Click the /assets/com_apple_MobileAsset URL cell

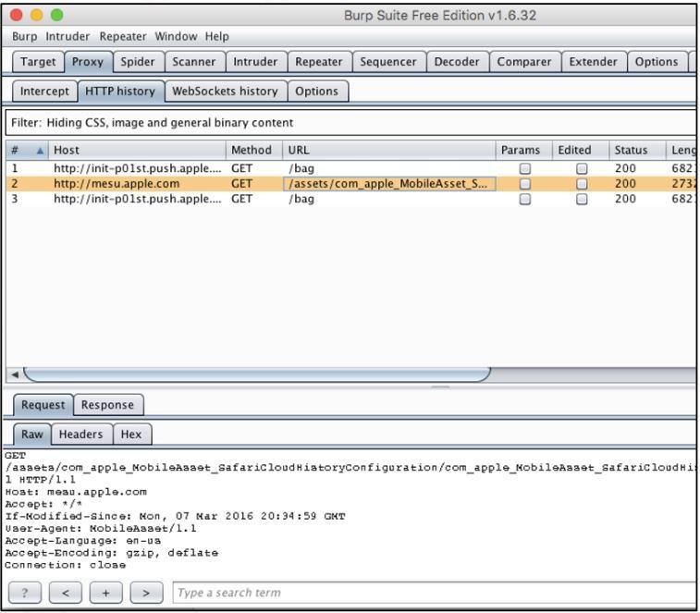389,183
